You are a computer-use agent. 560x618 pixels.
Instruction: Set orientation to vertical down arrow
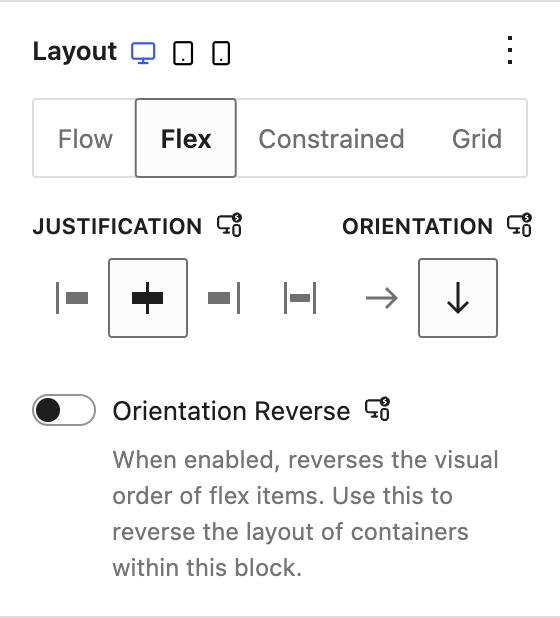click(x=458, y=298)
